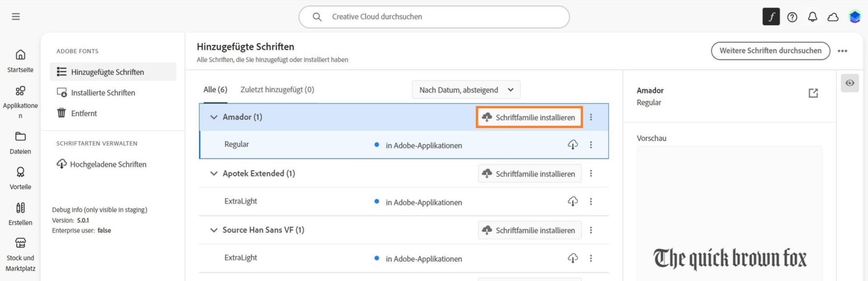The height and width of the screenshot is (281, 868).
Task: Click Schriftfamilie installieren for Amador
Action: pos(529,117)
